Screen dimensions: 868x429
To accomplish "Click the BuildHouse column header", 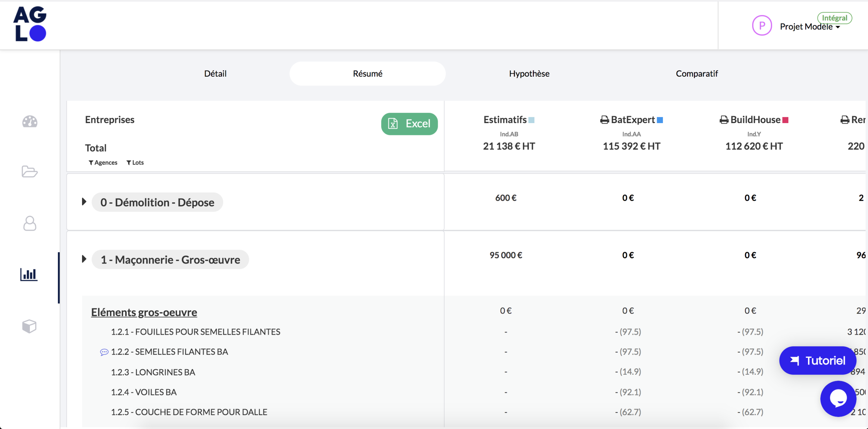I will [x=755, y=120].
